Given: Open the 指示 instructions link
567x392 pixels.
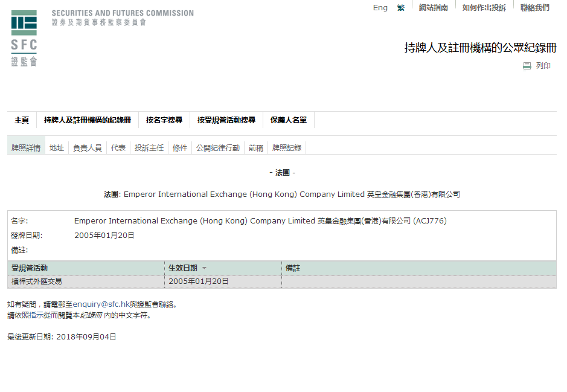Looking at the screenshot, I should point(36,315).
